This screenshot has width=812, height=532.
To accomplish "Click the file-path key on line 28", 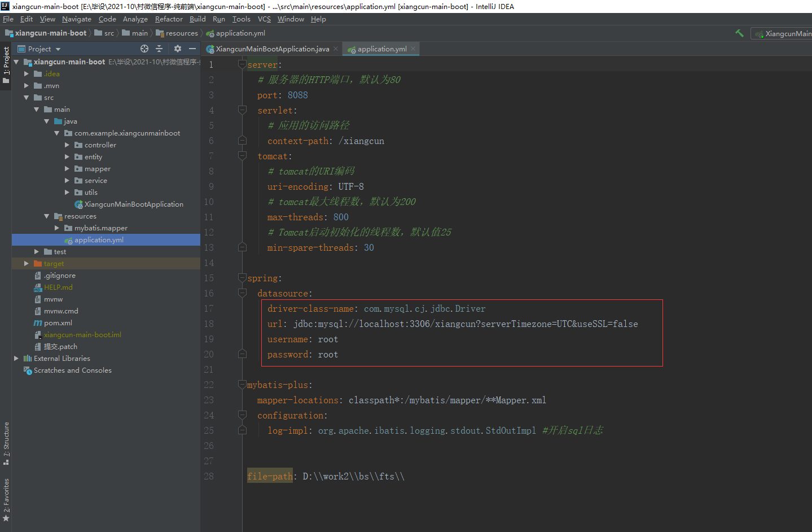I will pos(270,476).
